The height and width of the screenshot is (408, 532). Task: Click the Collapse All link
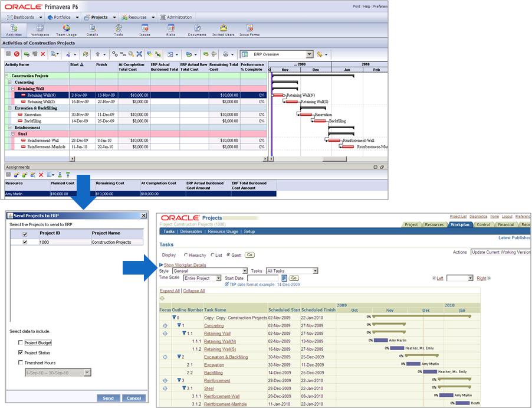click(194, 291)
